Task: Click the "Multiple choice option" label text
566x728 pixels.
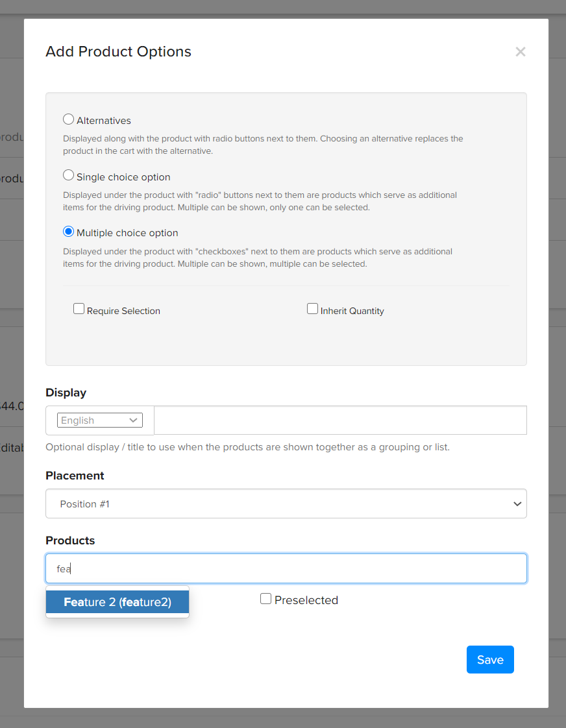Action: pos(127,233)
